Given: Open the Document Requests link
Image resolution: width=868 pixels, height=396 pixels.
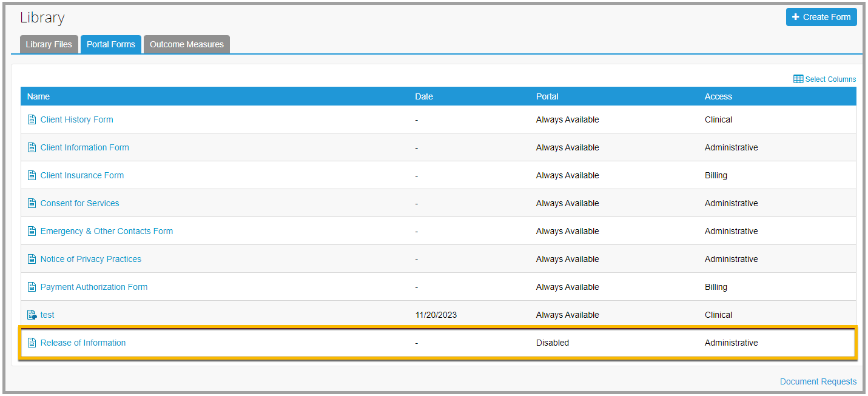Looking at the screenshot, I should click(818, 381).
